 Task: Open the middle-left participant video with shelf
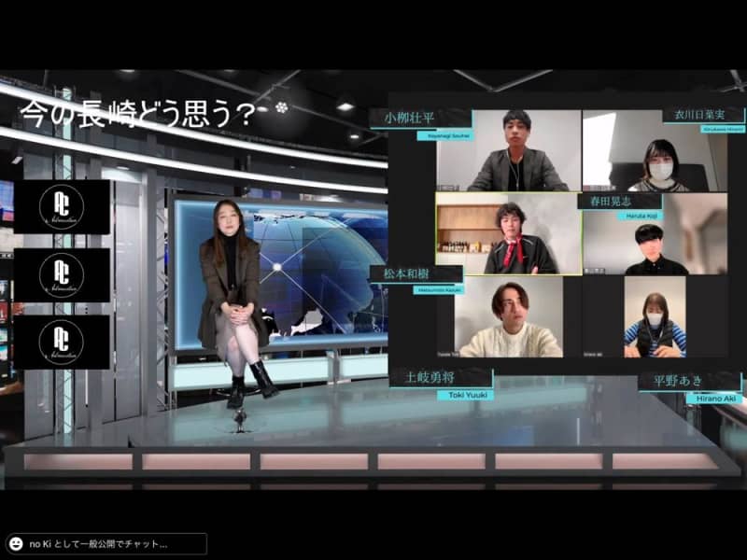(x=507, y=233)
